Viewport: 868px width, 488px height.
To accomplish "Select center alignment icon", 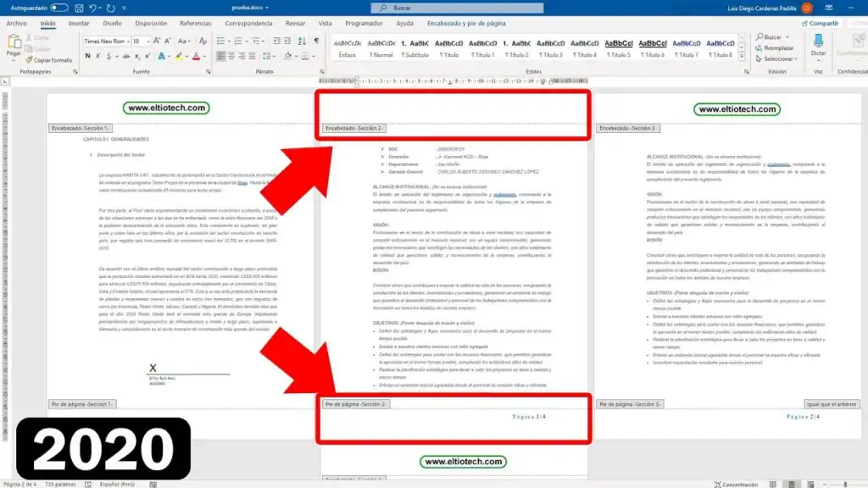I will 231,56.
